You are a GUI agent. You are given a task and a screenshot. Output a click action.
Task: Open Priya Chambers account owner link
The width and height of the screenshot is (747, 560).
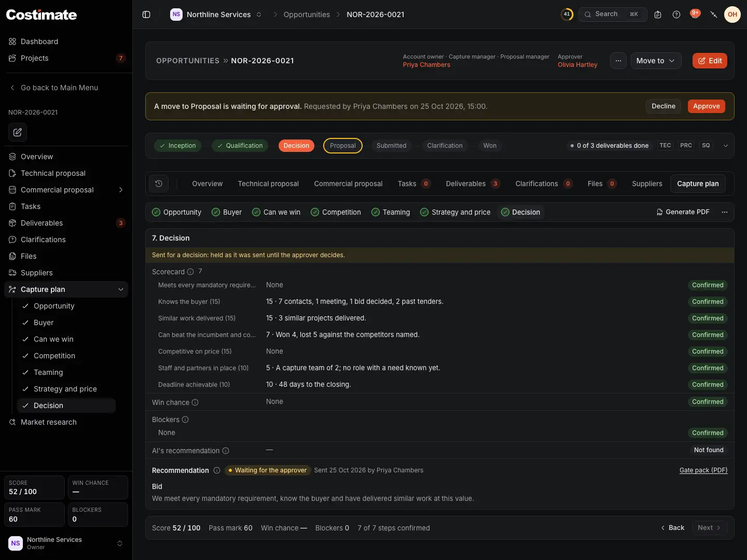(x=426, y=65)
